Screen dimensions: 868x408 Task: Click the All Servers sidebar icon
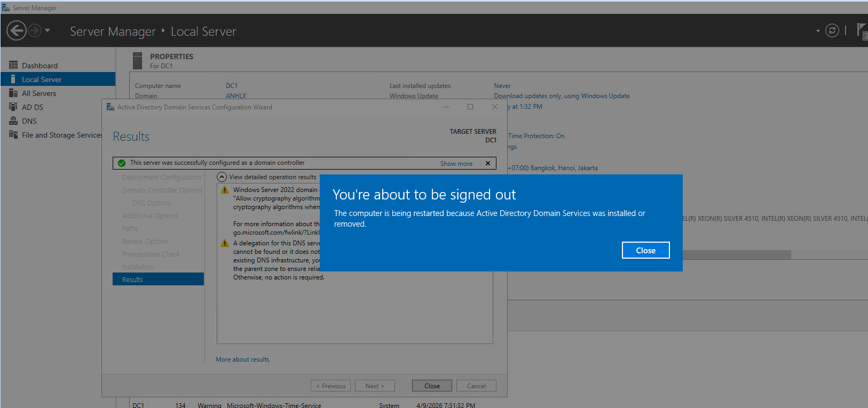pyautogui.click(x=13, y=93)
